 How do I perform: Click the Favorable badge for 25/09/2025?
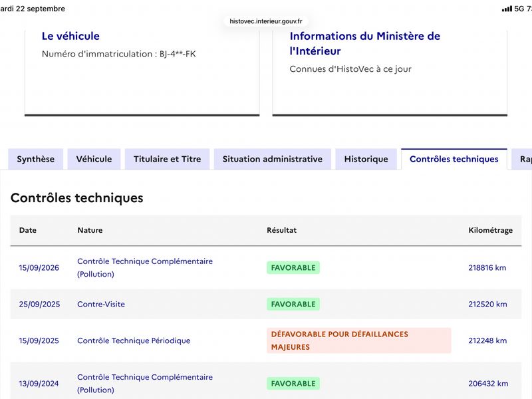point(293,304)
